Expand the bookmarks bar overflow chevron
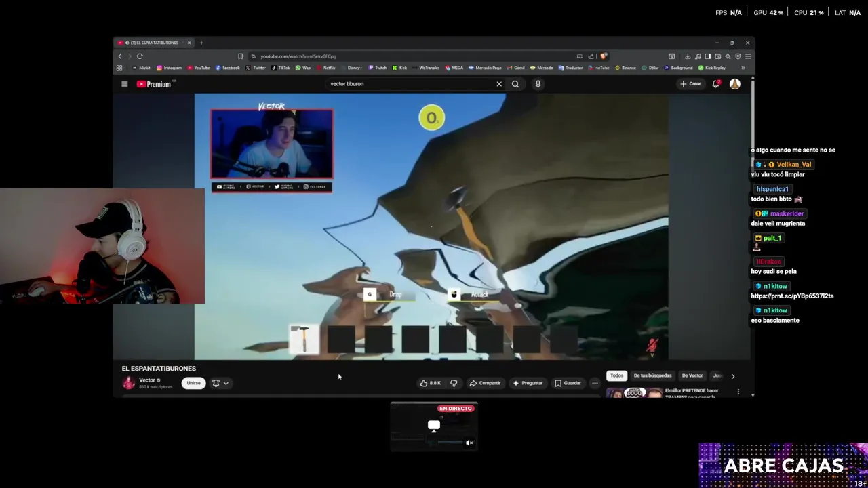The image size is (868, 488). coord(743,68)
